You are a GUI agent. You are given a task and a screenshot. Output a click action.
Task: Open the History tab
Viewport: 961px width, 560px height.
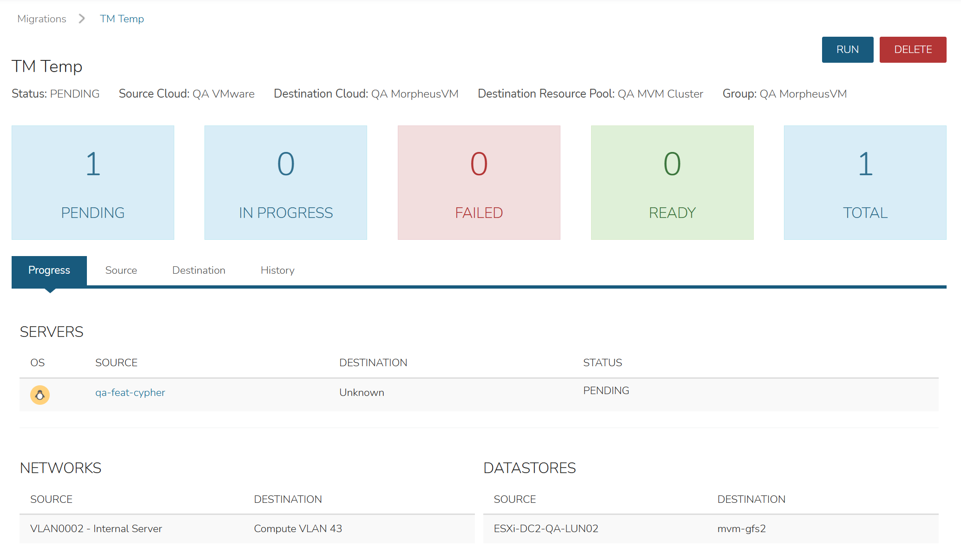[x=277, y=270]
